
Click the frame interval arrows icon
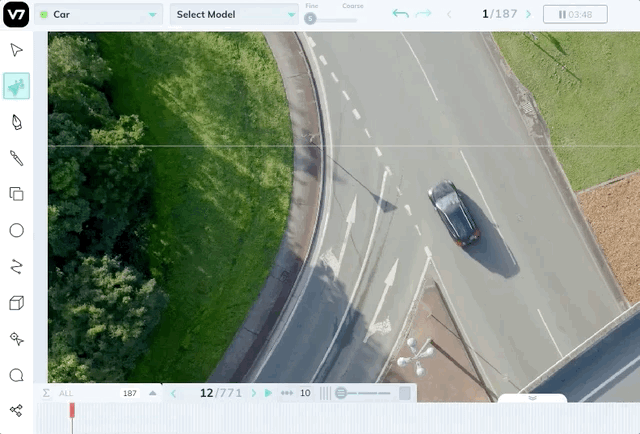(287, 393)
